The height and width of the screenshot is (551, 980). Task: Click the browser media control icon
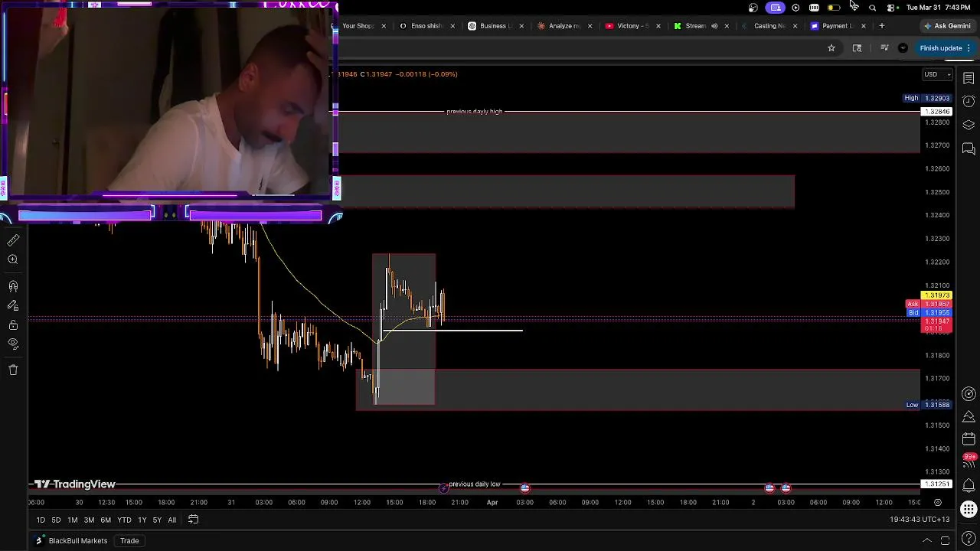[x=884, y=48]
